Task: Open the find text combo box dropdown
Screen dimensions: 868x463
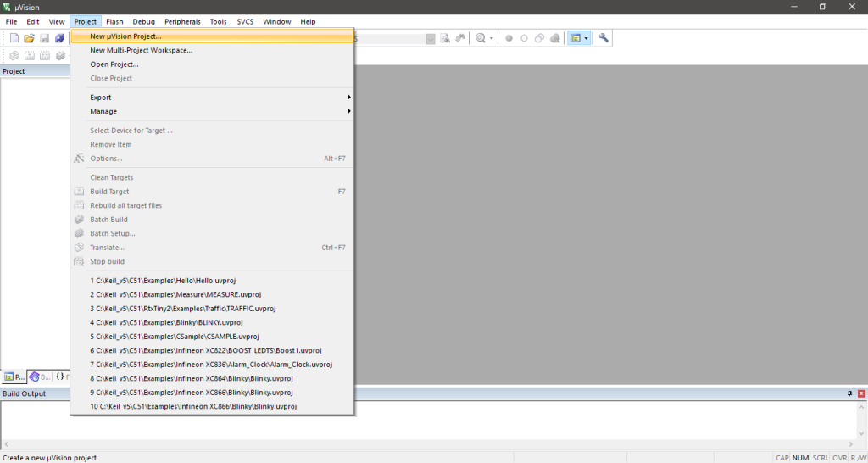Action: pyautogui.click(x=431, y=38)
